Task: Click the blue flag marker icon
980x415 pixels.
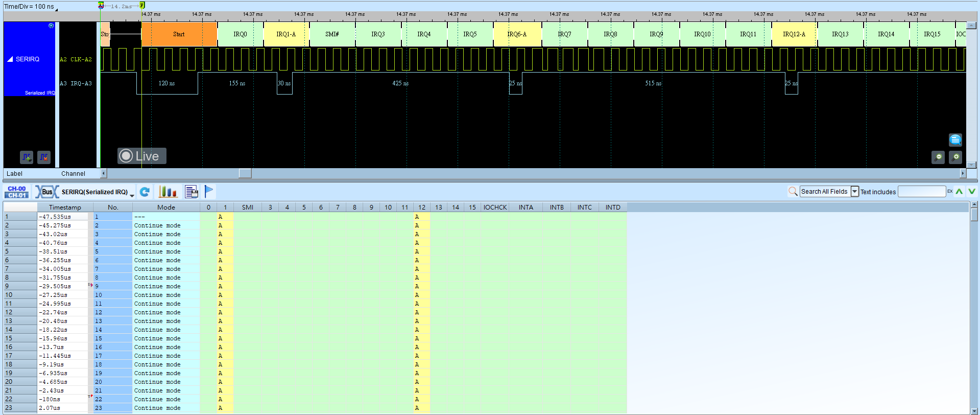Action: pyautogui.click(x=209, y=192)
